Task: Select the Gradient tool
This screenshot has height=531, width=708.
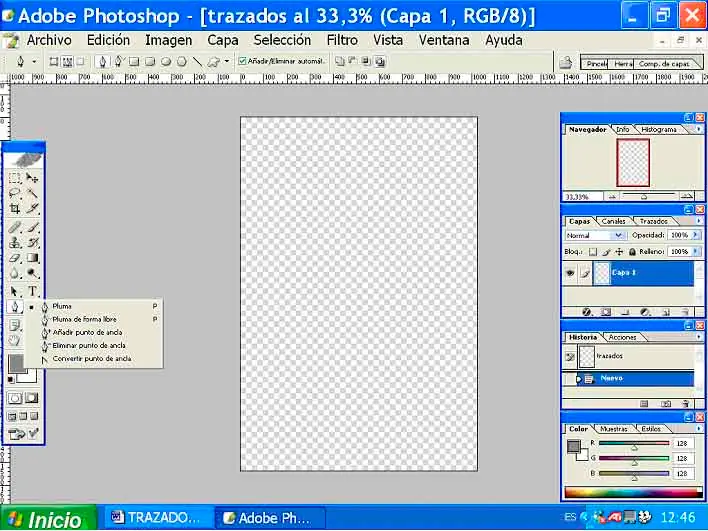Action: pyautogui.click(x=32, y=258)
